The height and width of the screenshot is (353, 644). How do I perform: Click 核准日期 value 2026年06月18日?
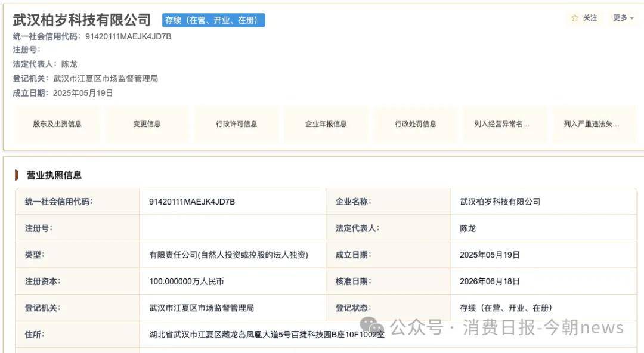click(x=490, y=281)
